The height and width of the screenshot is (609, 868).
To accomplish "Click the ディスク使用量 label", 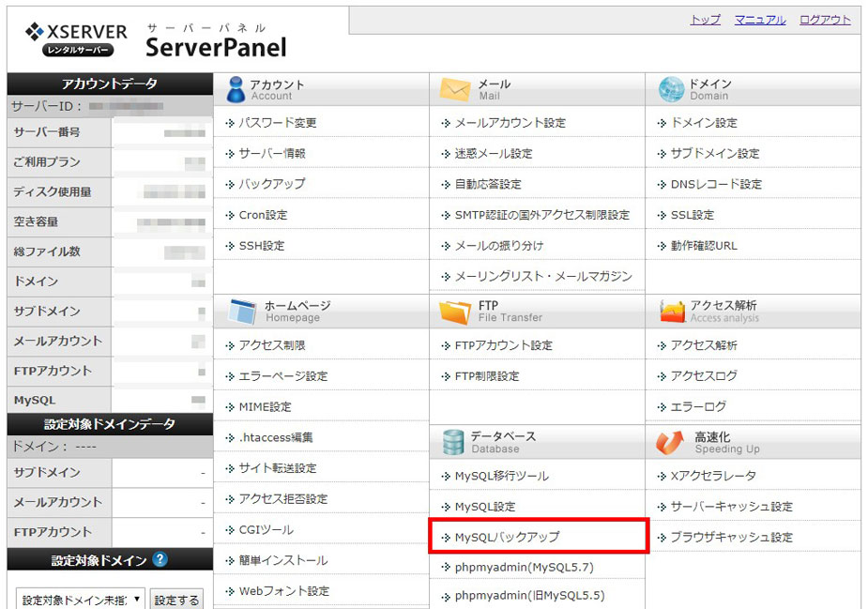I will pos(53,192).
